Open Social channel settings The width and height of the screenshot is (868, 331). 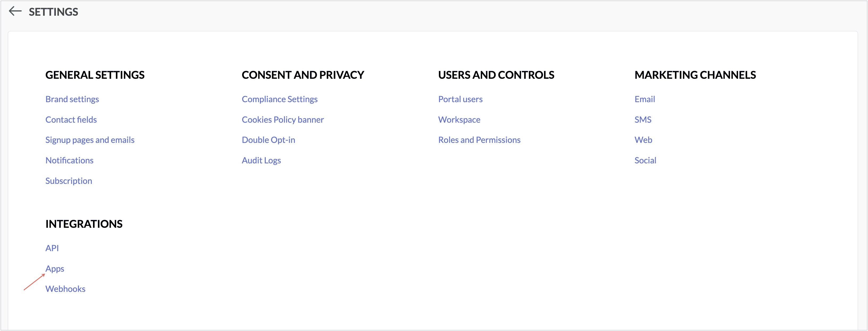click(x=645, y=160)
